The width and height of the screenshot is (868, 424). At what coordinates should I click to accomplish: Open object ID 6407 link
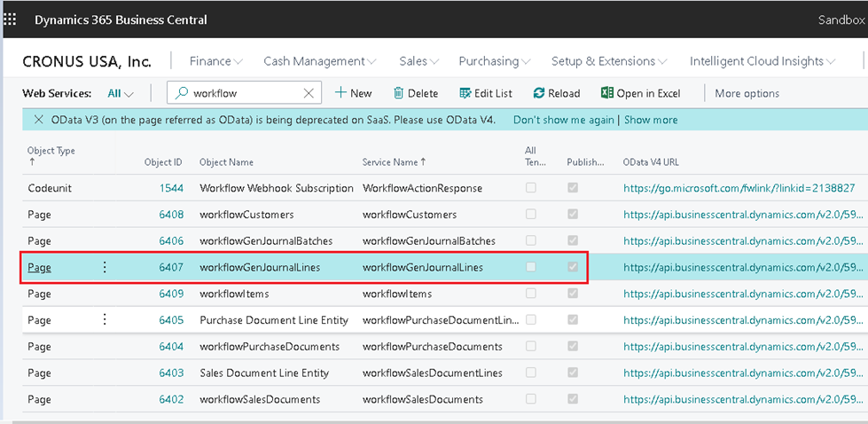click(x=172, y=267)
